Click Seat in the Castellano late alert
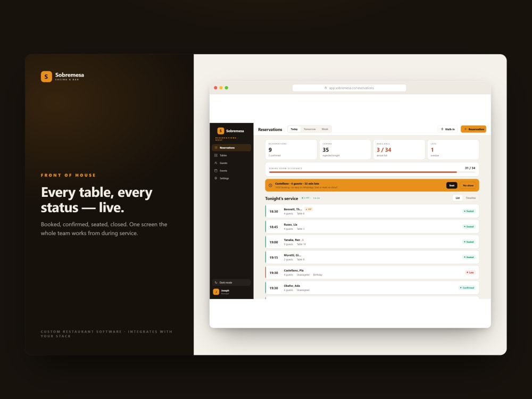The width and height of the screenshot is (532, 399). pos(452,185)
